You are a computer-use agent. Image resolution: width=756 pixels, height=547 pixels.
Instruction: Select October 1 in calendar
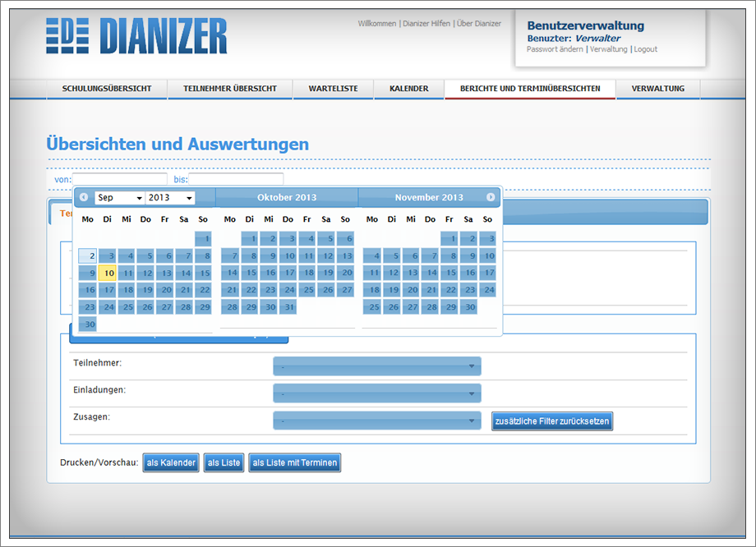tap(249, 238)
